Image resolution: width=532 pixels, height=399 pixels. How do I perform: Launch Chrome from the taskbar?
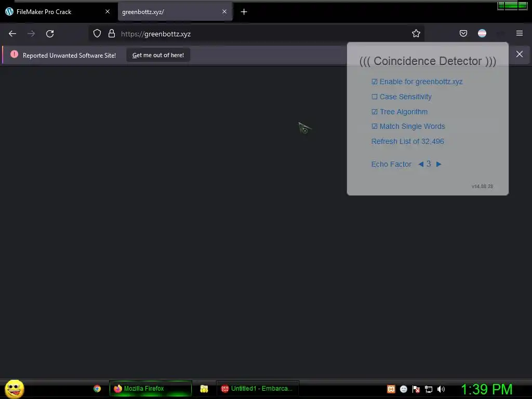click(97, 389)
